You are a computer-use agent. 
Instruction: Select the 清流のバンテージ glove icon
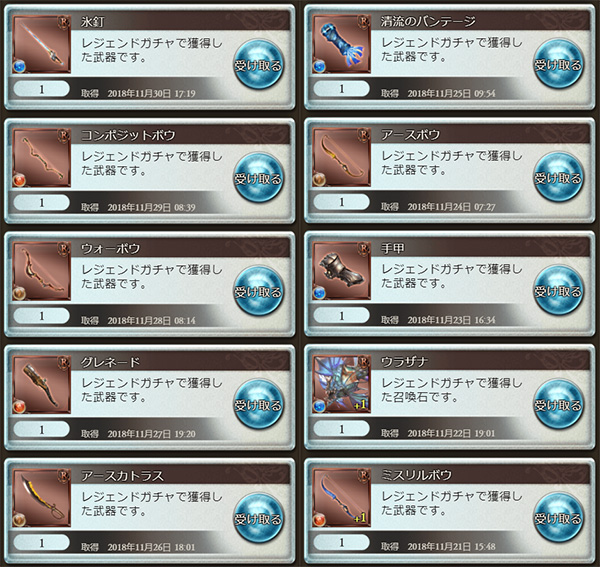pyautogui.click(x=342, y=44)
